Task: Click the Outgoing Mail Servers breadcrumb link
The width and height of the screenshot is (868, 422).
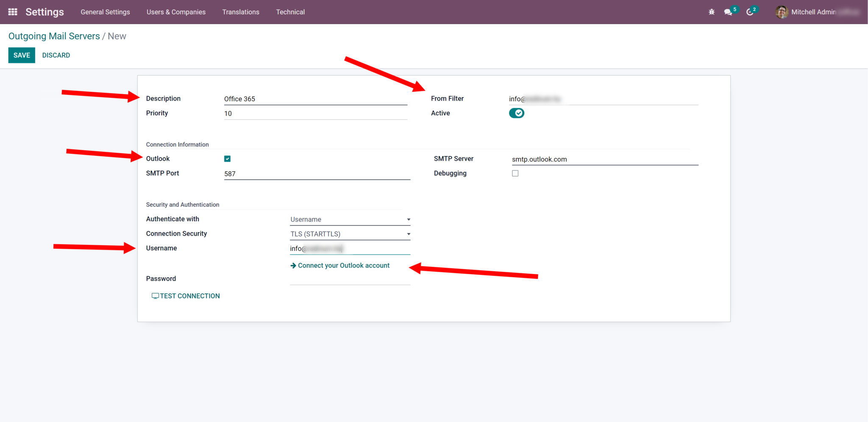Action: [x=54, y=36]
